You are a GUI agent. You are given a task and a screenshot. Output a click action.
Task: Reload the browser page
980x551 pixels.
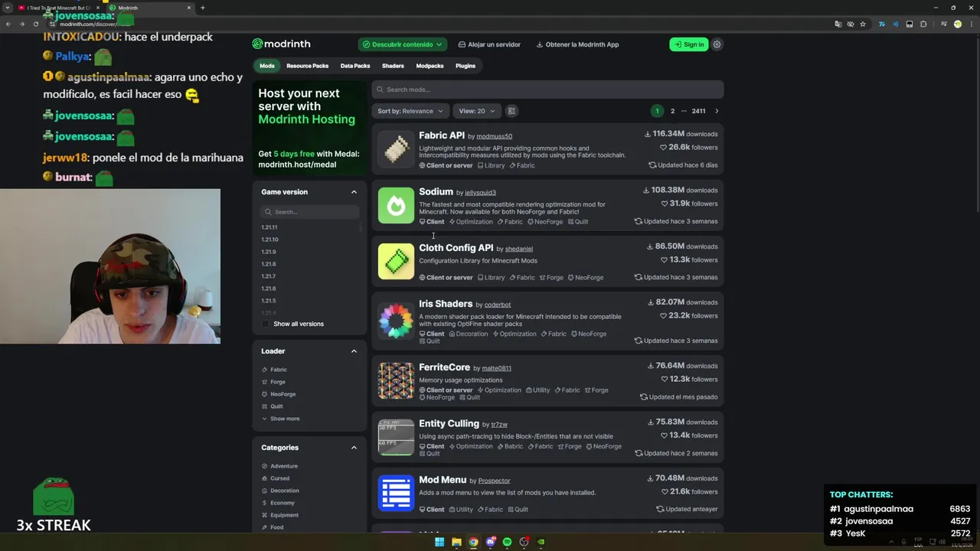point(35,24)
